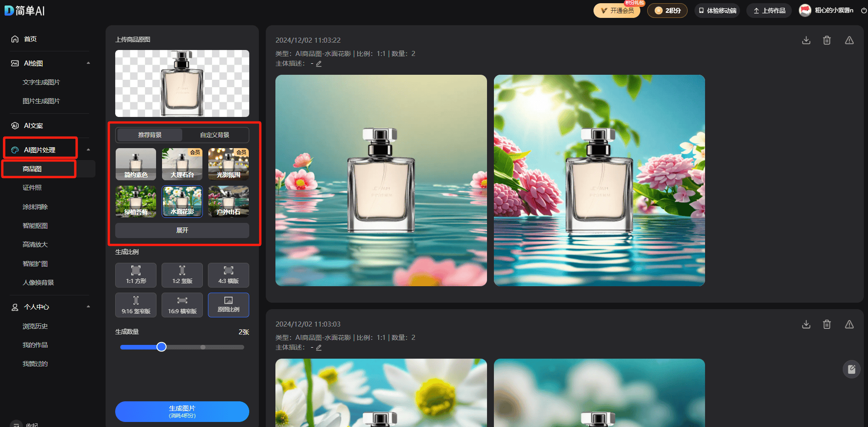Open 智能抠图 in the sidebar
The height and width of the screenshot is (427, 868).
[x=35, y=226]
